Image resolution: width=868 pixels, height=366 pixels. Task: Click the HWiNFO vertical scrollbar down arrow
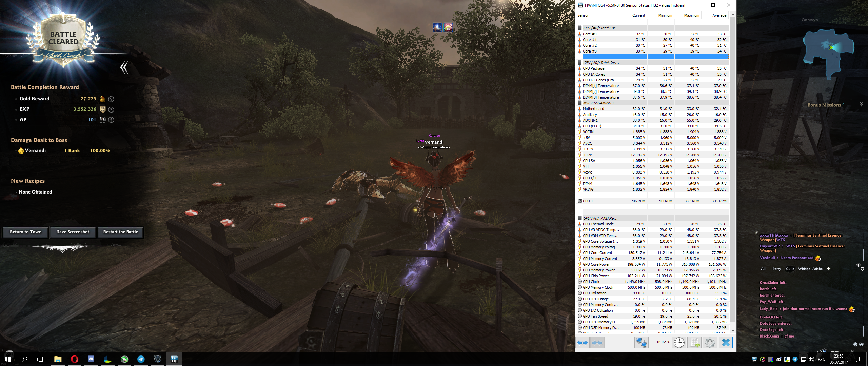[x=733, y=331]
